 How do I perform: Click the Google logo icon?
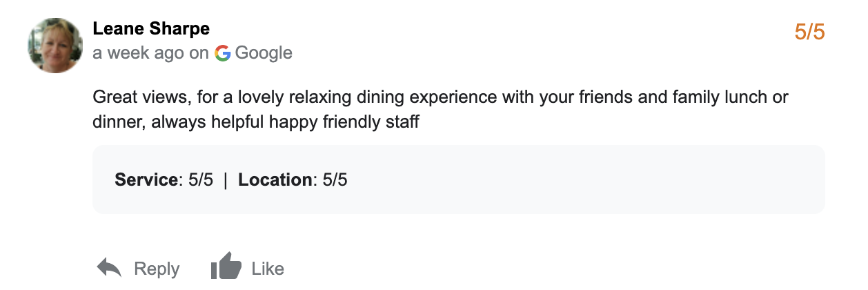[x=222, y=53]
